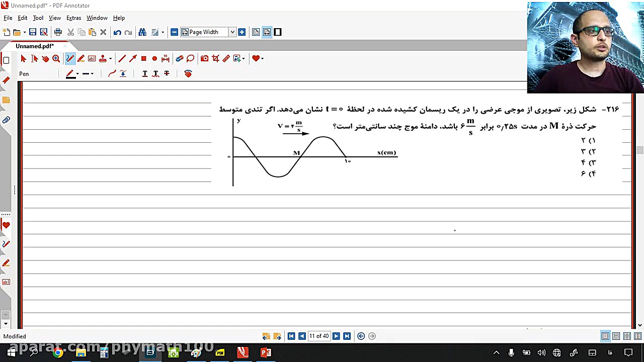Pick the pen color swatch
The height and width of the screenshot is (362, 644).
70,74
